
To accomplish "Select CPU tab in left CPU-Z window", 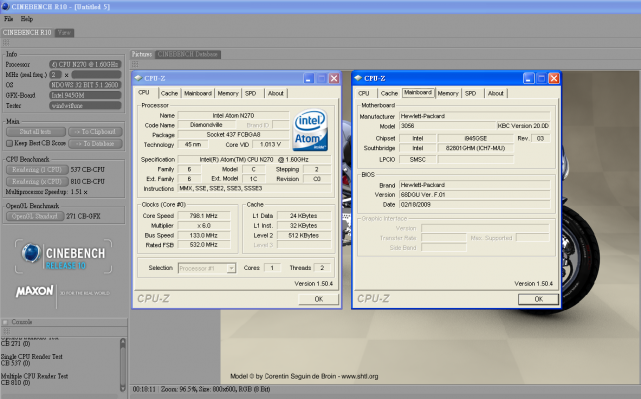I will point(144,93).
